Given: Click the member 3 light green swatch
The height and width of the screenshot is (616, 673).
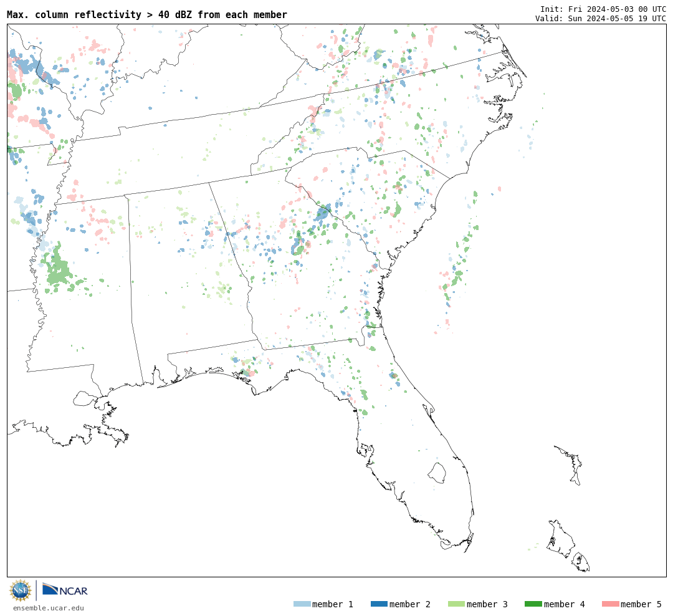Looking at the screenshot, I should pyautogui.click(x=456, y=604).
